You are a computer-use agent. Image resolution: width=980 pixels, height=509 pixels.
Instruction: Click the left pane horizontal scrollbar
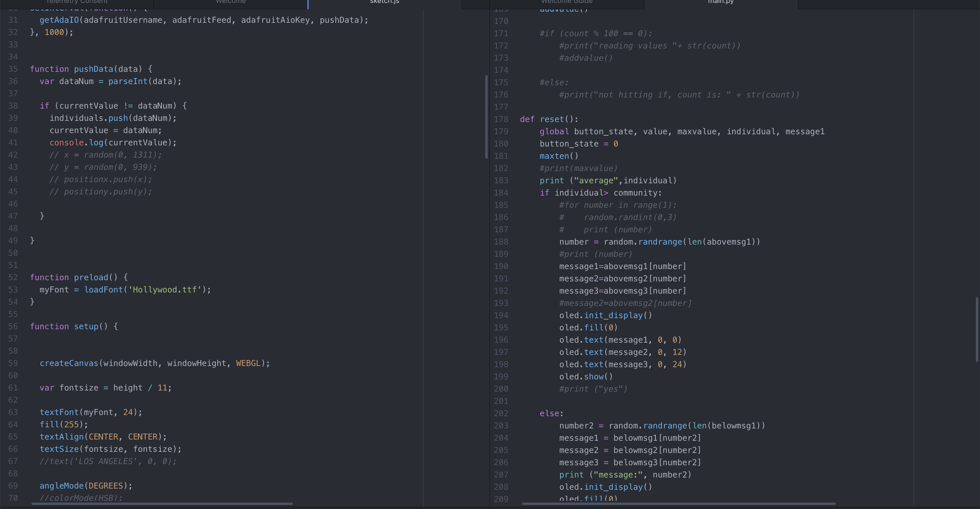point(162,504)
